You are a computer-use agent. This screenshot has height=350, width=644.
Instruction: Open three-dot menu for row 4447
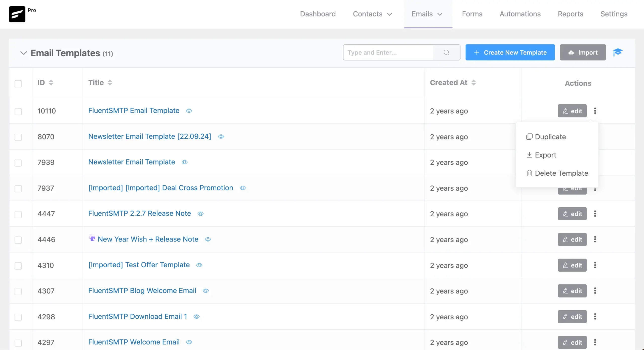coord(595,214)
